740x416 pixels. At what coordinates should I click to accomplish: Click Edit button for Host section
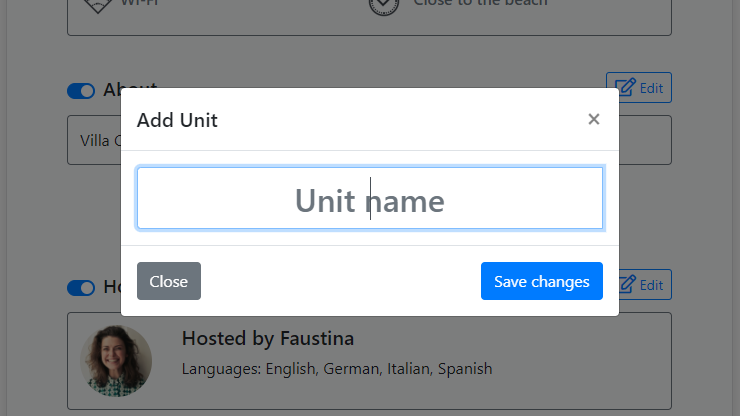(x=645, y=285)
